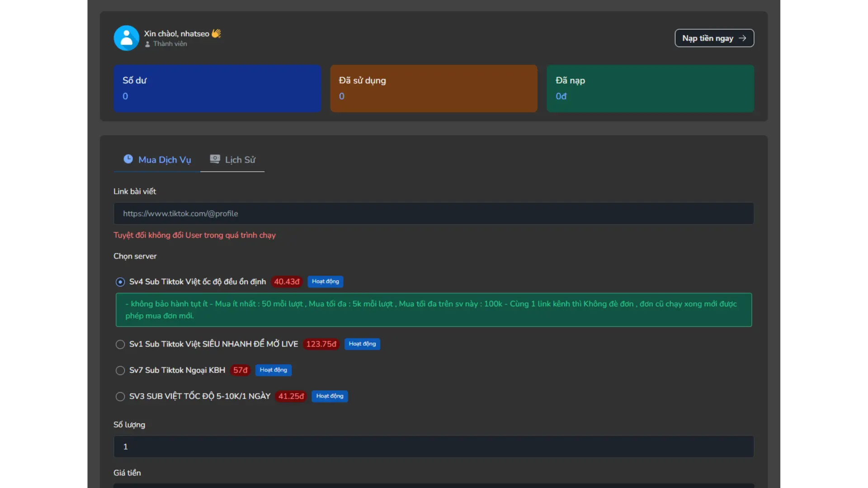Select Sv7 Sub Tiktok Ngoại KBH radio
The width and height of the screenshot is (868, 488).
pos(120,371)
